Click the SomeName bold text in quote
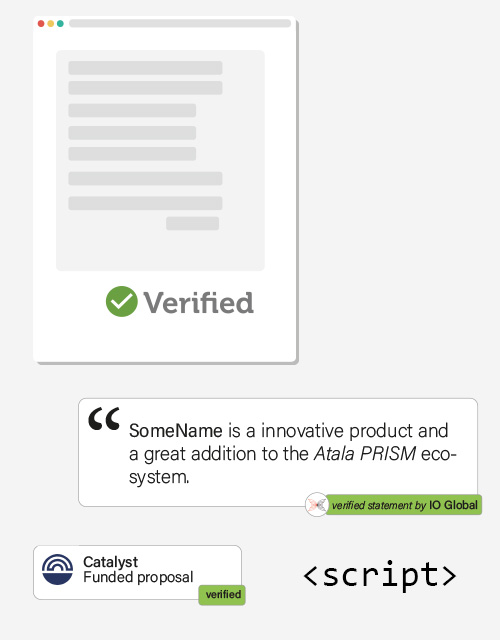The image size is (500, 640). (176, 431)
